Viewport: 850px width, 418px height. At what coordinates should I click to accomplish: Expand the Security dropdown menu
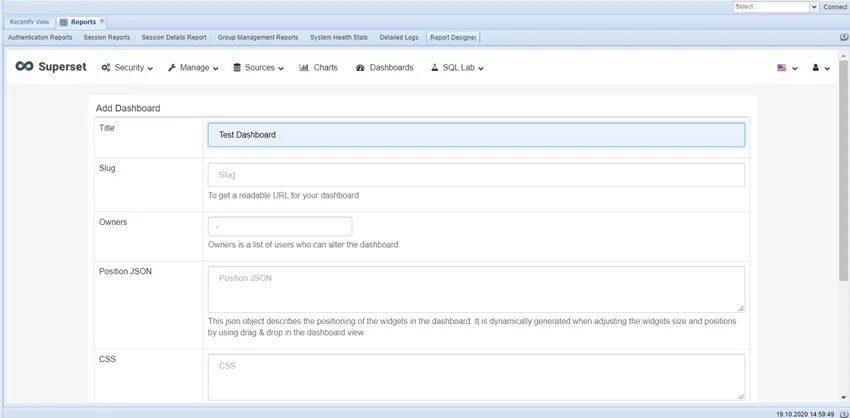tap(150, 69)
